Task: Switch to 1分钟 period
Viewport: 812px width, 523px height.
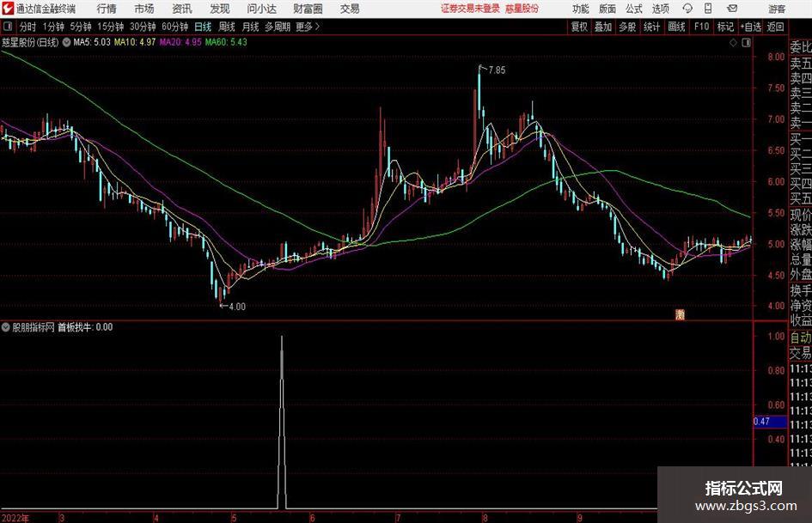Action: click(53, 27)
